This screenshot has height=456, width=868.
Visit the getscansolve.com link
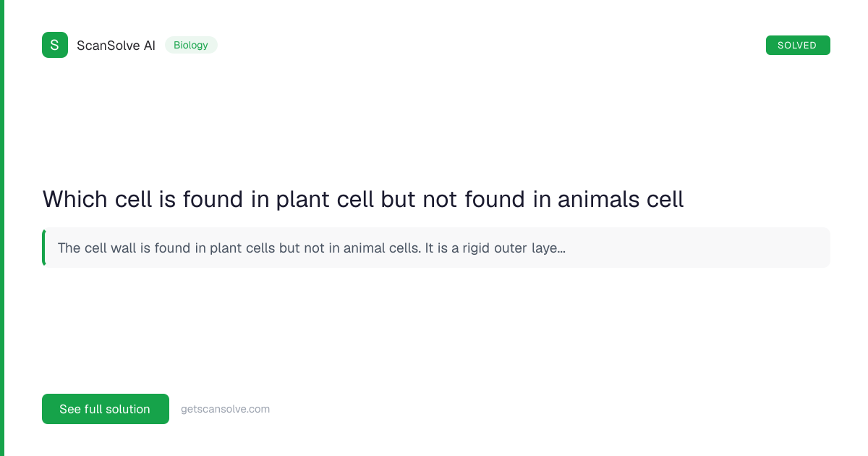225,409
